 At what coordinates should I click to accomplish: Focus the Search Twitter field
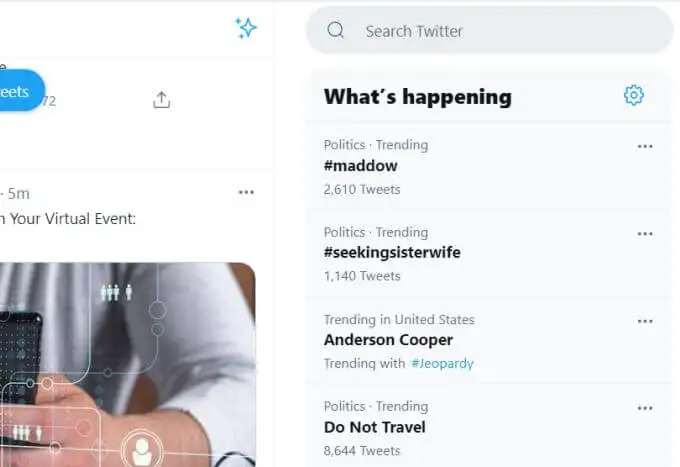[490, 30]
